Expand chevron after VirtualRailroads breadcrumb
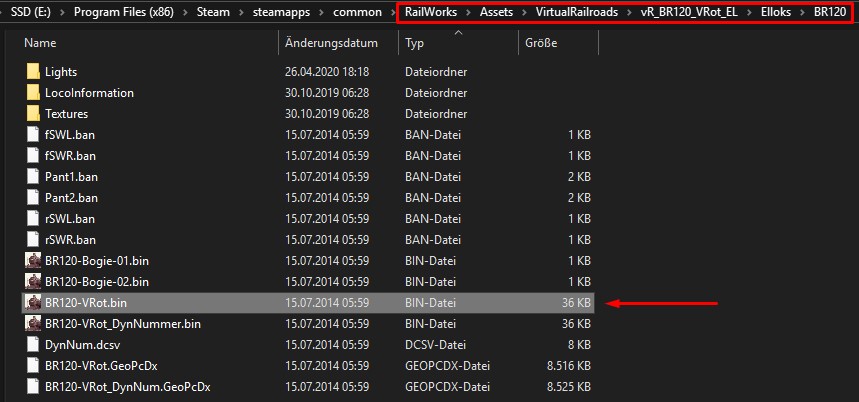This screenshot has height=402, width=859. [x=629, y=13]
